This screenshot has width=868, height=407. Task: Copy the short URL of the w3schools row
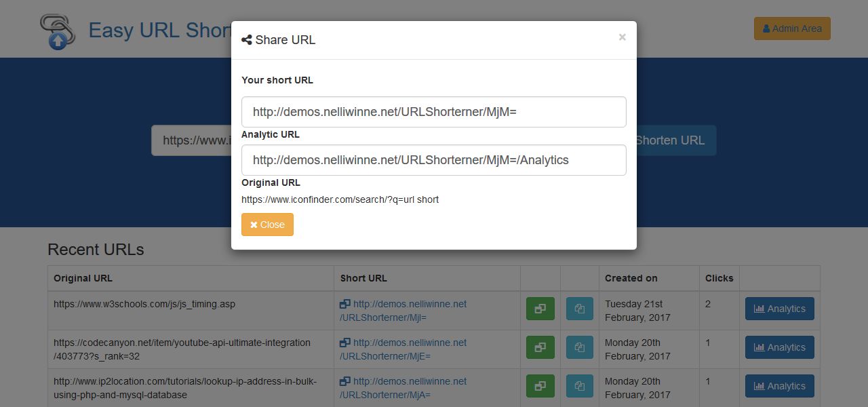pos(579,309)
